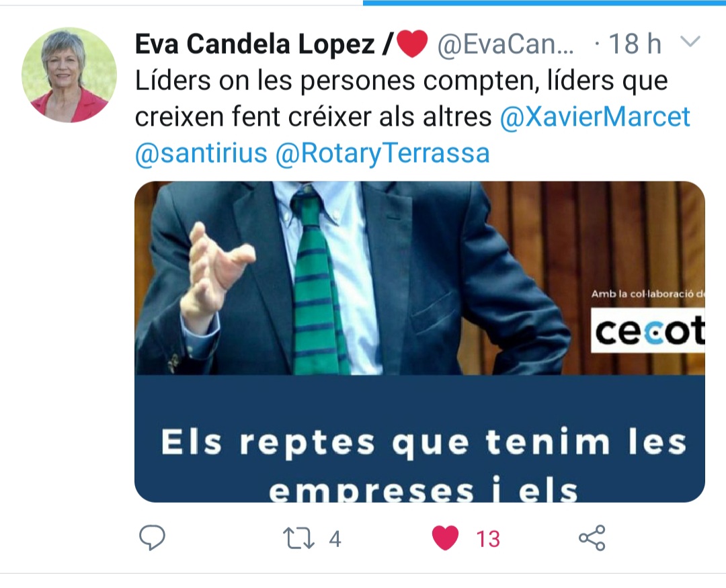The image size is (726, 588).
Task: Click the red heart emoji in name
Action: 412,44
